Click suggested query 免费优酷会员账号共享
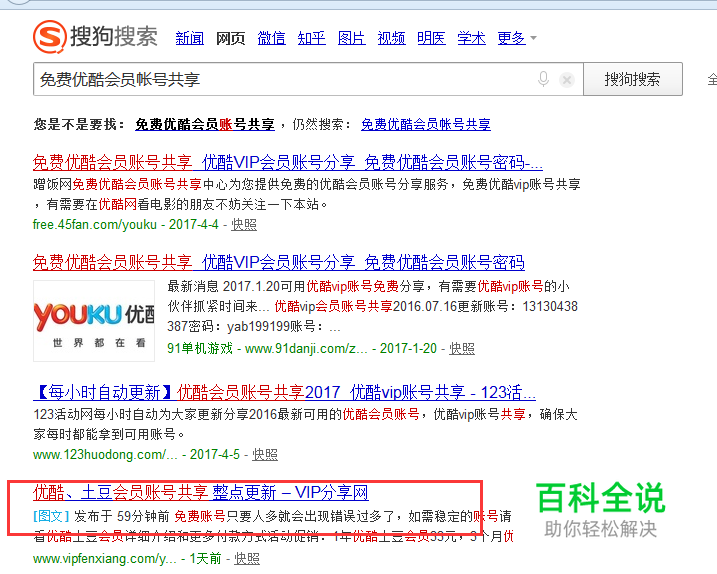The height and width of the screenshot is (574, 717). [205, 124]
